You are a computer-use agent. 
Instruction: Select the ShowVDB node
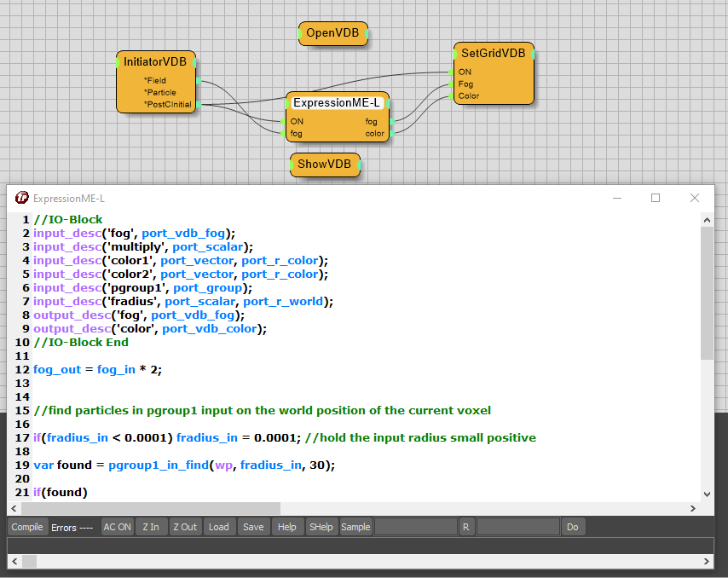pos(324,165)
